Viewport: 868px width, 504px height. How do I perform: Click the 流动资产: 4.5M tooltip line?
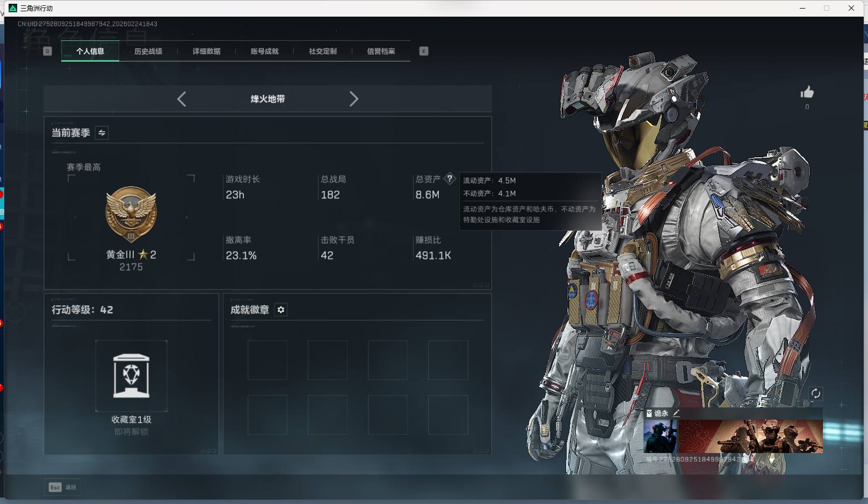pos(489,180)
